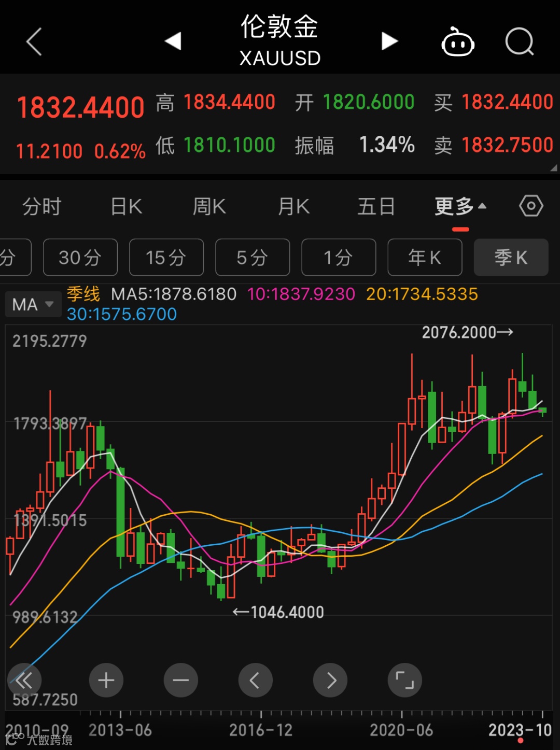
Task: Enter fullscreen chart with corner-bracket icon
Action: coord(405,680)
